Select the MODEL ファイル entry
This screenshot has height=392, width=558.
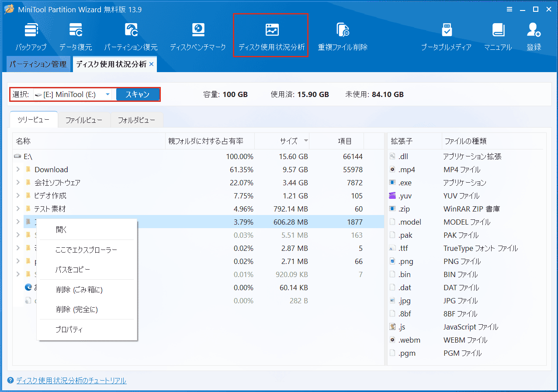click(467, 222)
